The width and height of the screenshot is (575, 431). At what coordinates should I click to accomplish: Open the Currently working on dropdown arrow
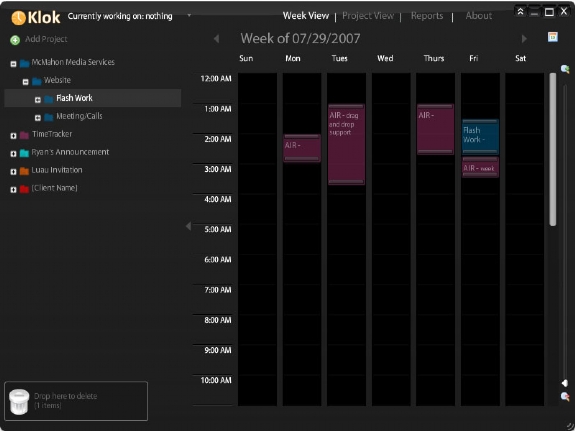pyautogui.click(x=189, y=15)
